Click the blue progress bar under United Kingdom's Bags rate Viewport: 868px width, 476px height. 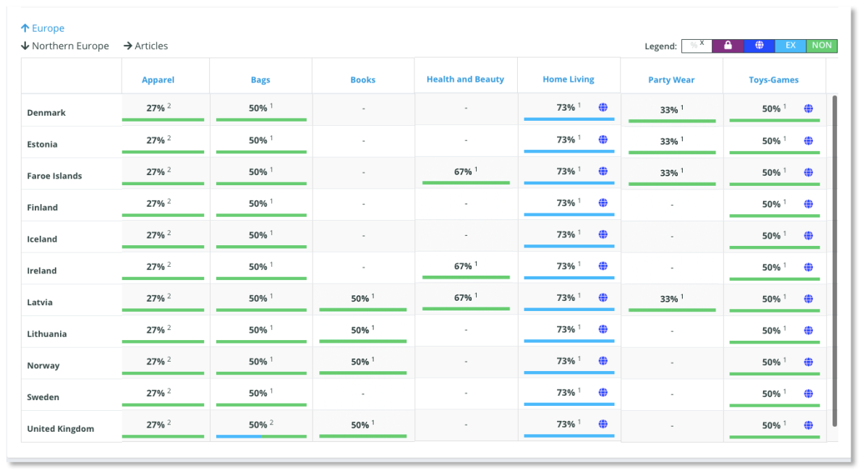239,437
